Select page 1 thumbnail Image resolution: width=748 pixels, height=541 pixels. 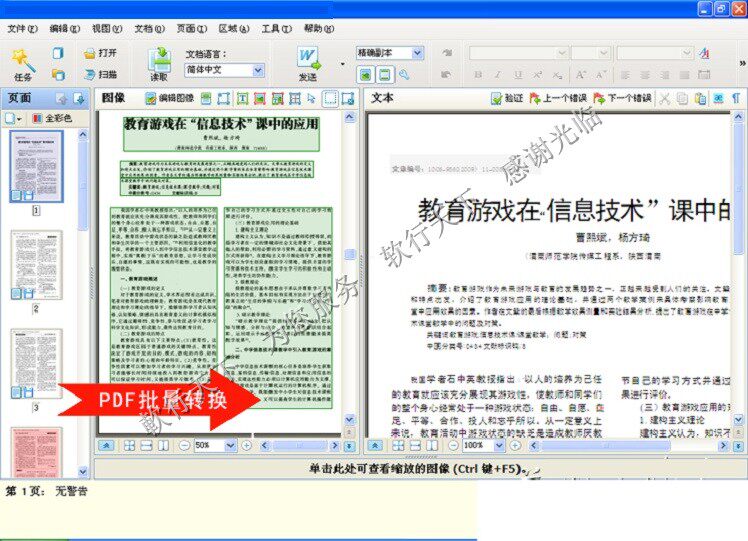(36, 166)
